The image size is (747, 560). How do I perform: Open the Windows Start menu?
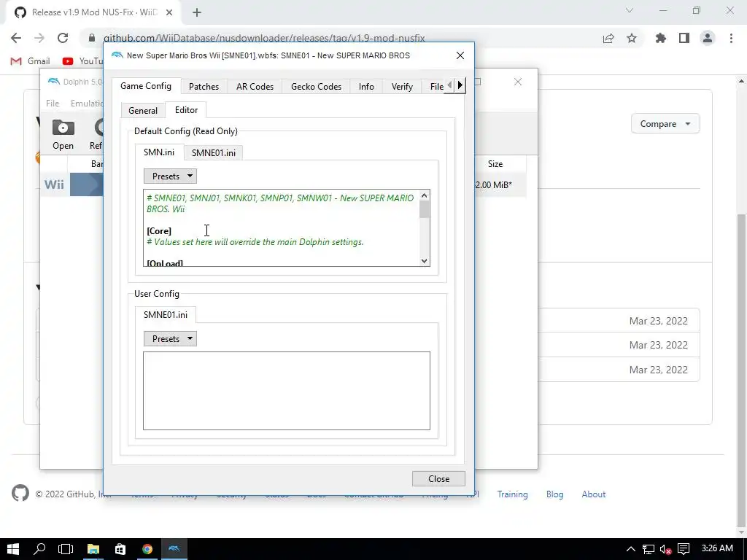point(13,549)
